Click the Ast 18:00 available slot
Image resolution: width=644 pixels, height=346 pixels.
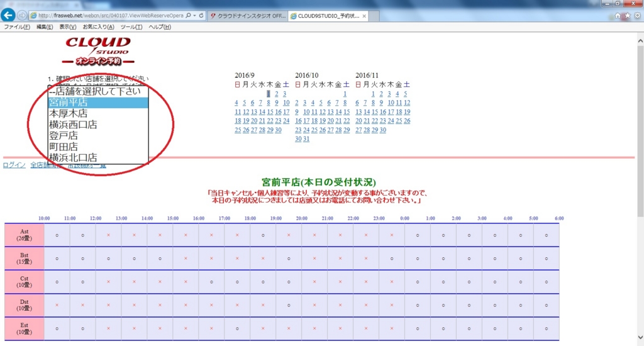(264, 235)
